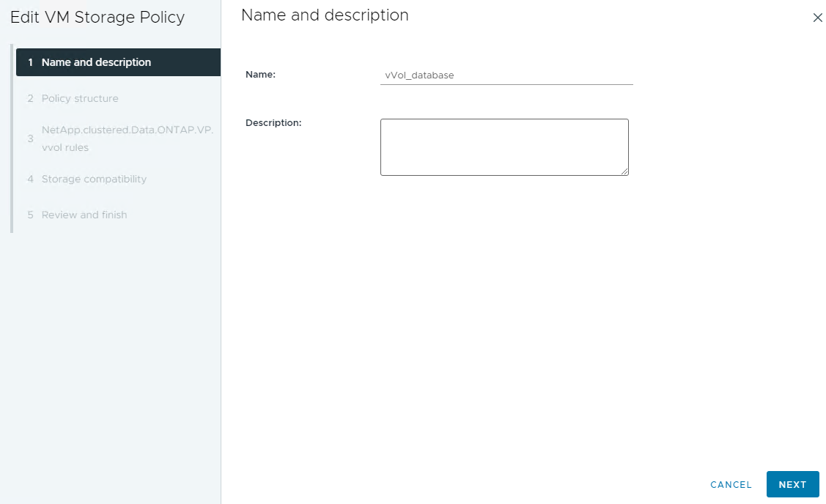Open the Review and finish step
This screenshot has width=826, height=504.
(x=84, y=215)
